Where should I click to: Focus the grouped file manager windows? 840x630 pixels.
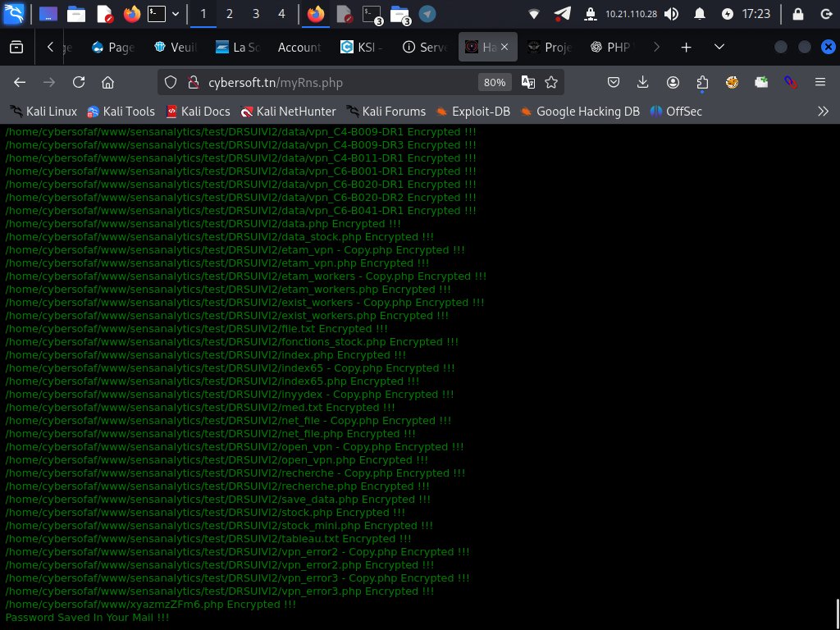pyautogui.click(x=400, y=15)
